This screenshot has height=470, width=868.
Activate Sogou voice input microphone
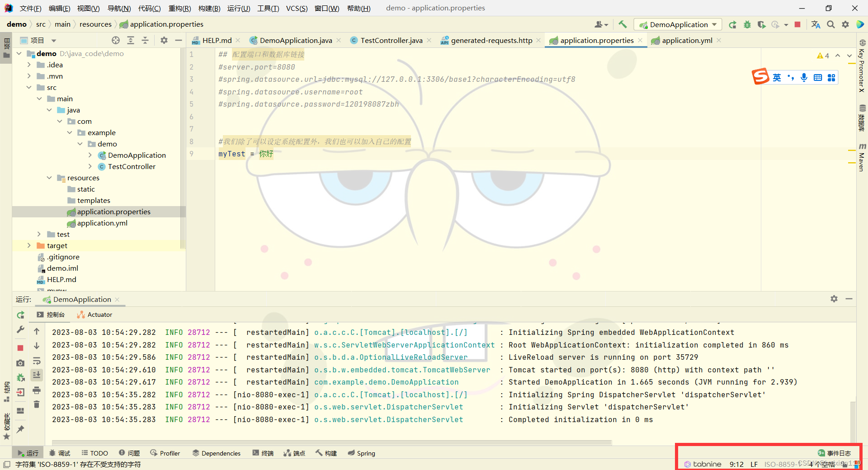[804, 77]
